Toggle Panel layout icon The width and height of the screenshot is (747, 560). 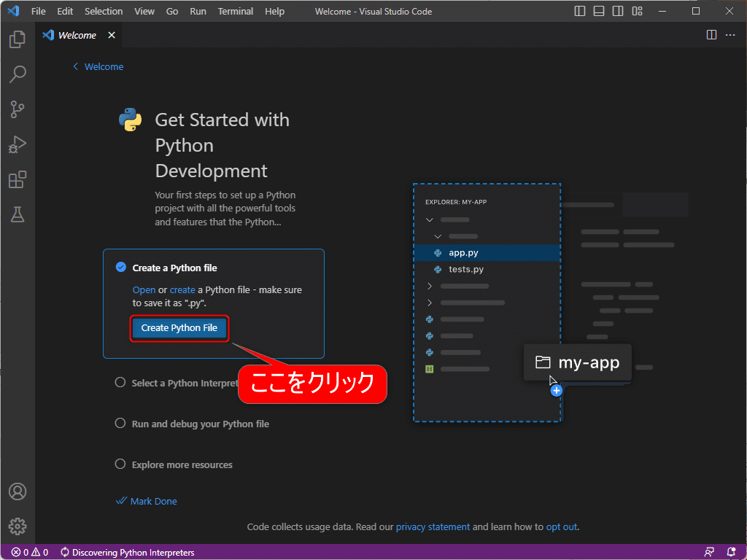(x=599, y=11)
